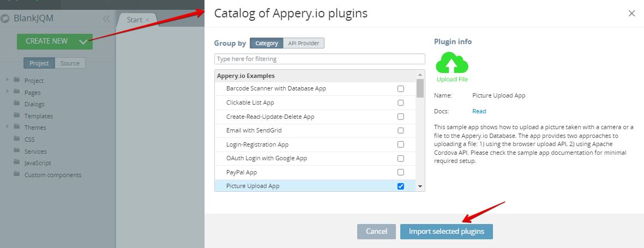This screenshot has width=644, height=248.
Task: Click the folder icon next to Pages
Action: [17, 92]
